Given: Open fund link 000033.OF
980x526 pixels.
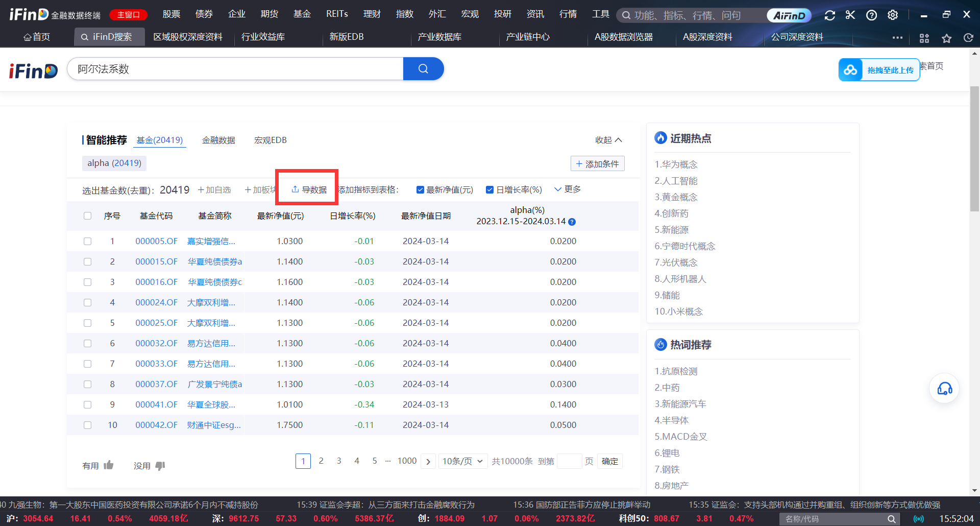Looking at the screenshot, I should [x=156, y=364].
